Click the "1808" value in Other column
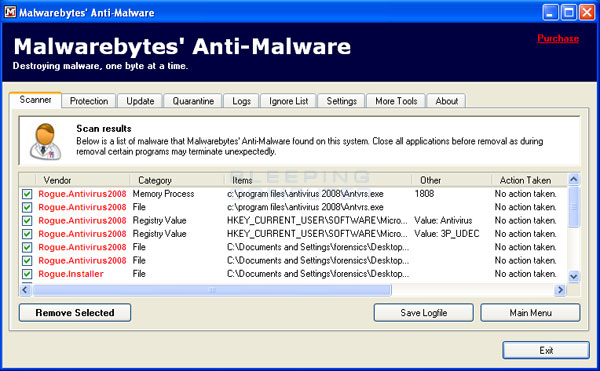This screenshot has height=371, width=600. [424, 194]
